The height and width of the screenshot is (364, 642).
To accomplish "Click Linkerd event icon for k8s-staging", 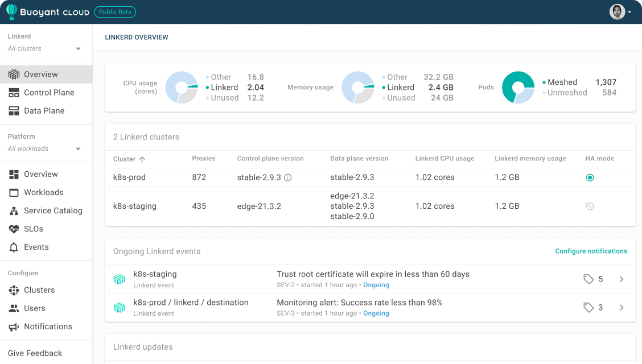I will pyautogui.click(x=119, y=279).
